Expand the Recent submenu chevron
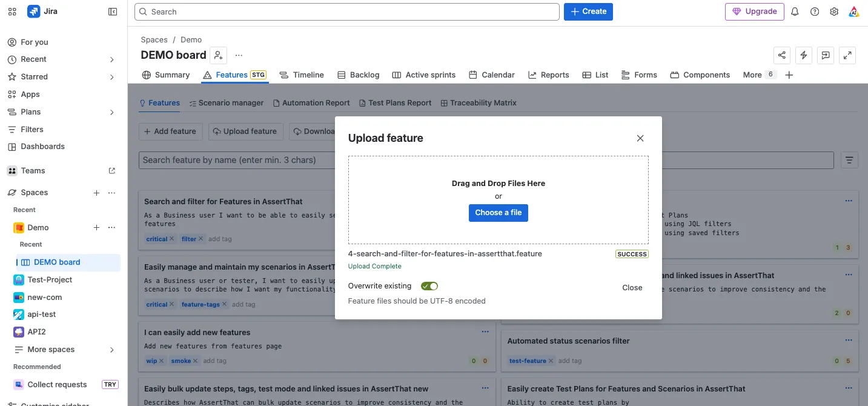 pyautogui.click(x=112, y=59)
